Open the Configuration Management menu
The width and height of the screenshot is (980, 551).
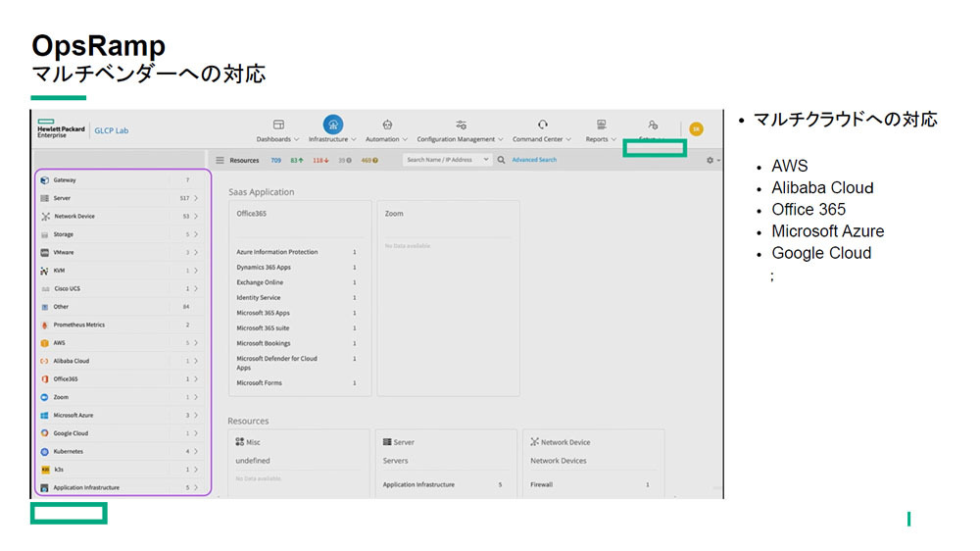point(460,139)
